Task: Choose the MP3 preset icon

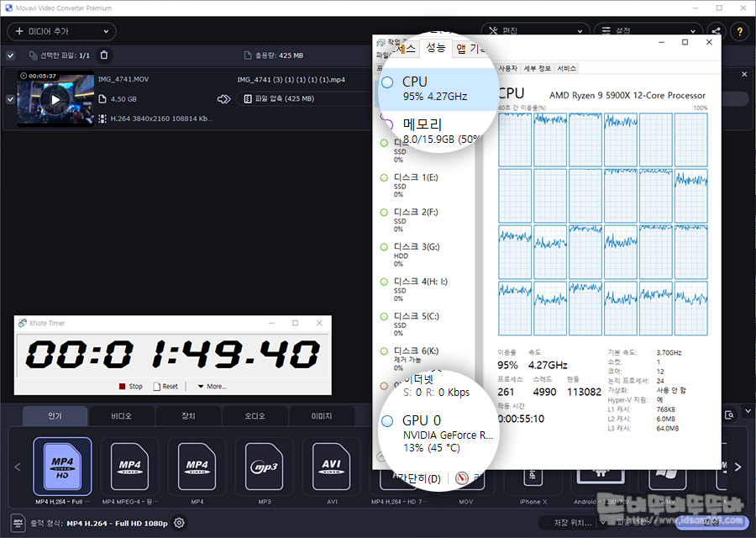Action: click(265, 466)
